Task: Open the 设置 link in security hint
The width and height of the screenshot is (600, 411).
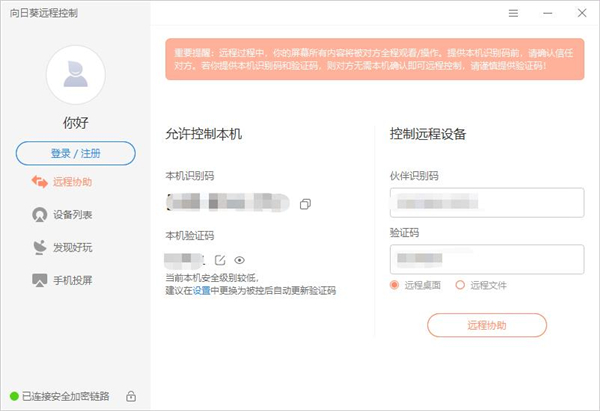Action: click(x=201, y=291)
